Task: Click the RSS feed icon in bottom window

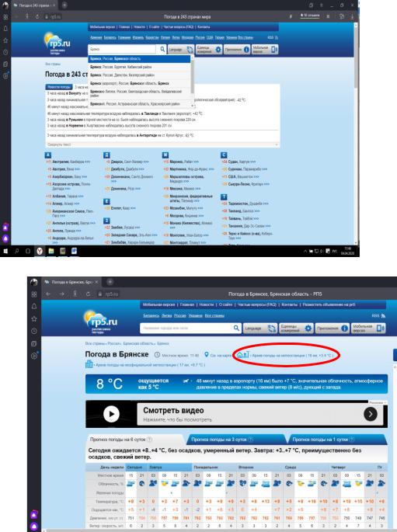Action: [383, 315]
